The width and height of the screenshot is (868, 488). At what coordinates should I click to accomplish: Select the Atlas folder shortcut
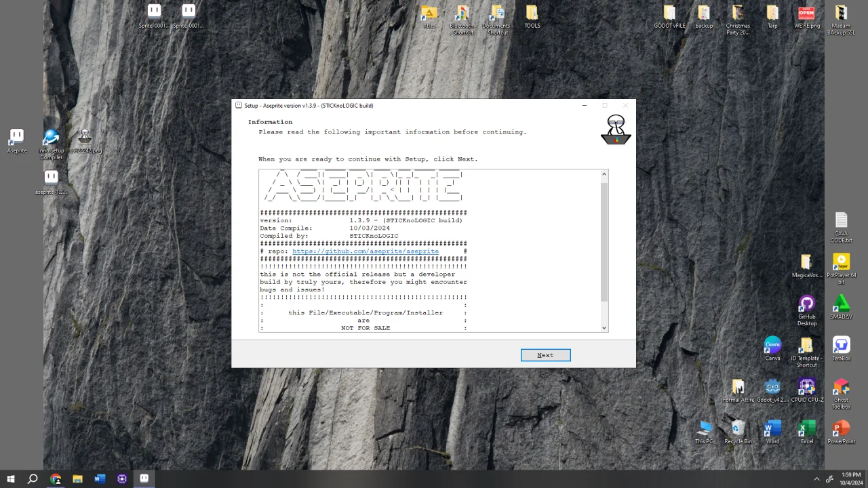click(429, 18)
